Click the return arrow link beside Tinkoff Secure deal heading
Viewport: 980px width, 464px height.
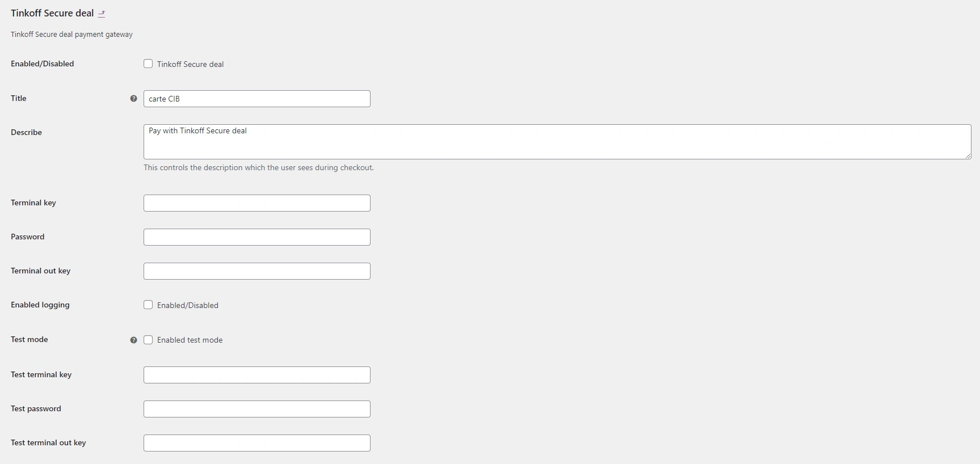click(x=102, y=14)
